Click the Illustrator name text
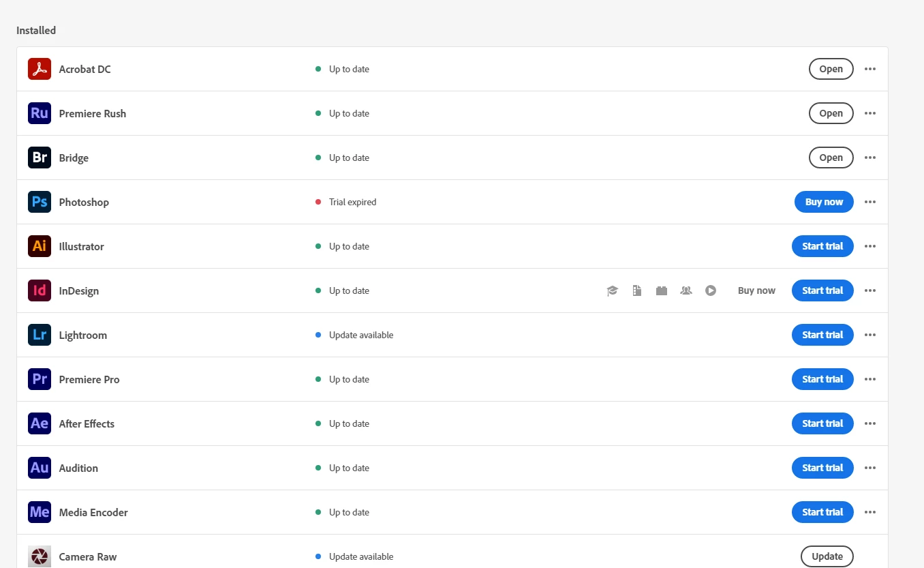Image resolution: width=924 pixels, height=568 pixels. 81,246
